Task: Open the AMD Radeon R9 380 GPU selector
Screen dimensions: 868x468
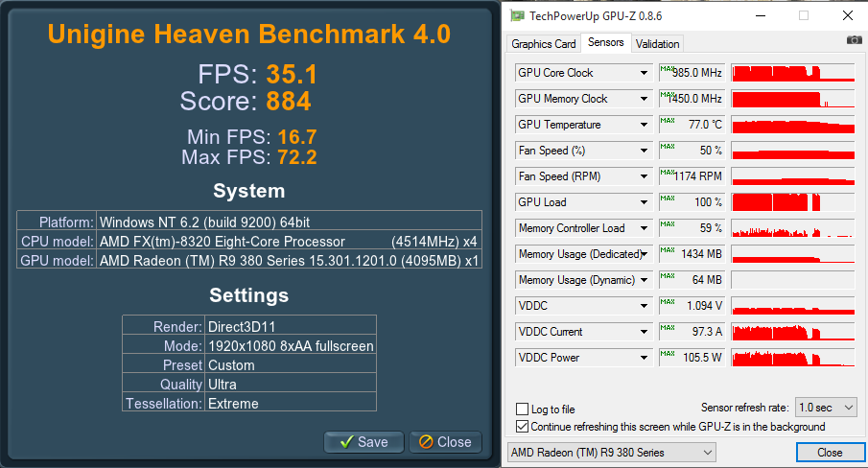Action: pos(612,453)
